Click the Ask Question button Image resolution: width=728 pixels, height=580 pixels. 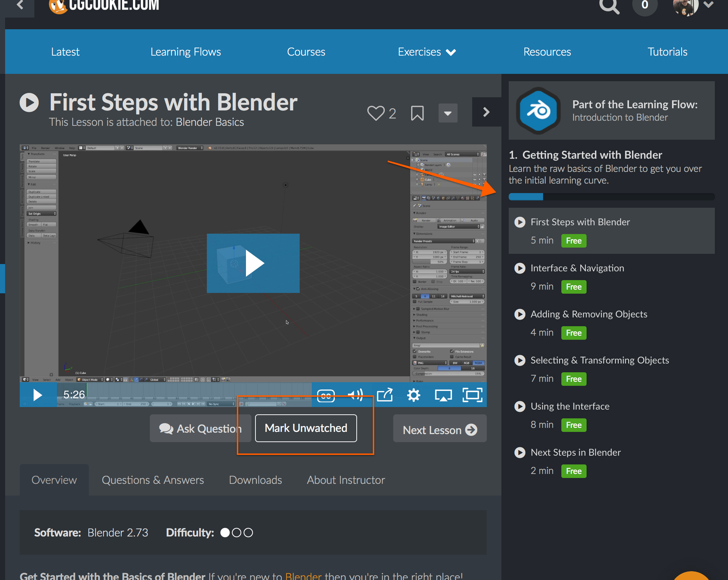click(x=200, y=429)
